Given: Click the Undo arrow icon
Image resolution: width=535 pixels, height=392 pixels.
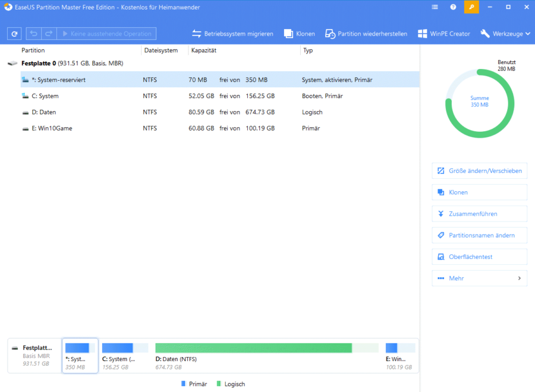Looking at the screenshot, I should [x=33, y=33].
